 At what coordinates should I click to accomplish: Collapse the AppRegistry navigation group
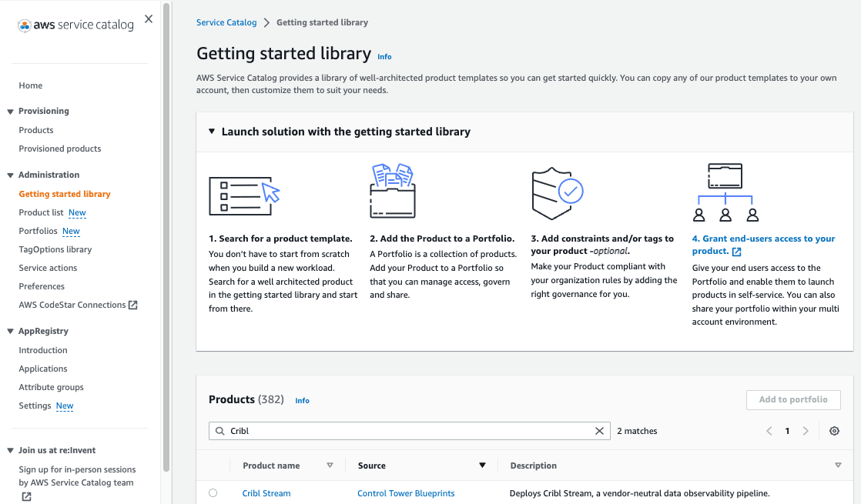(x=10, y=332)
